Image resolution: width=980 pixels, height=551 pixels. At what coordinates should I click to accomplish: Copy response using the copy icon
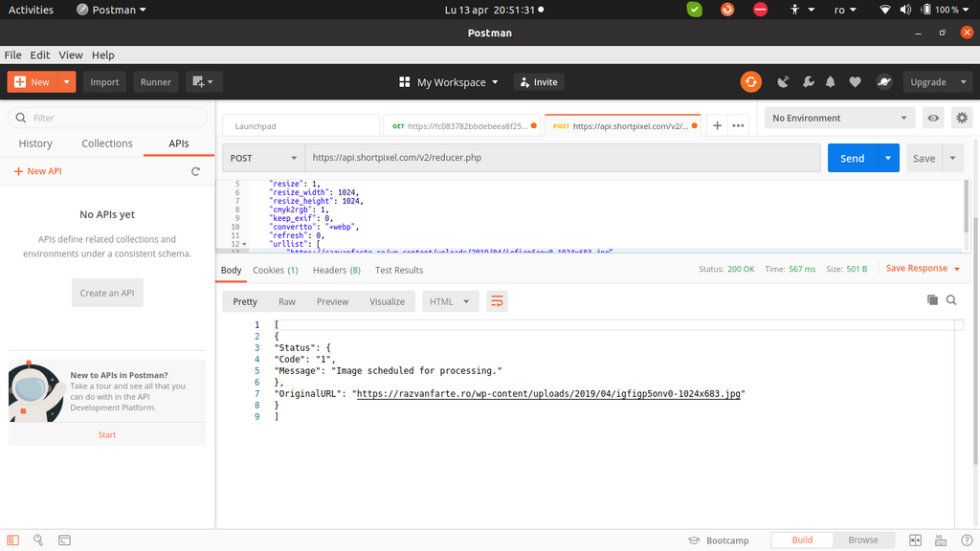click(x=932, y=300)
